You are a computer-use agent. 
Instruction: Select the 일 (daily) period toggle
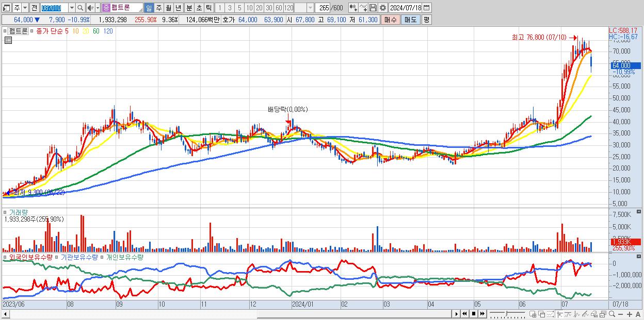coord(149,8)
